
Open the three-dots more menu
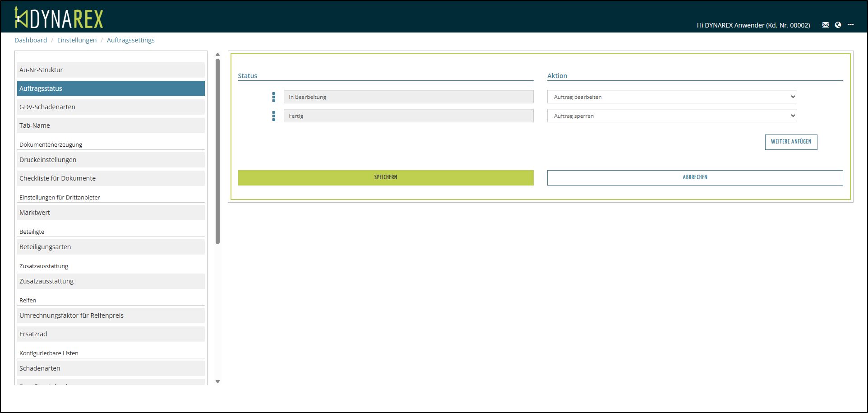850,25
